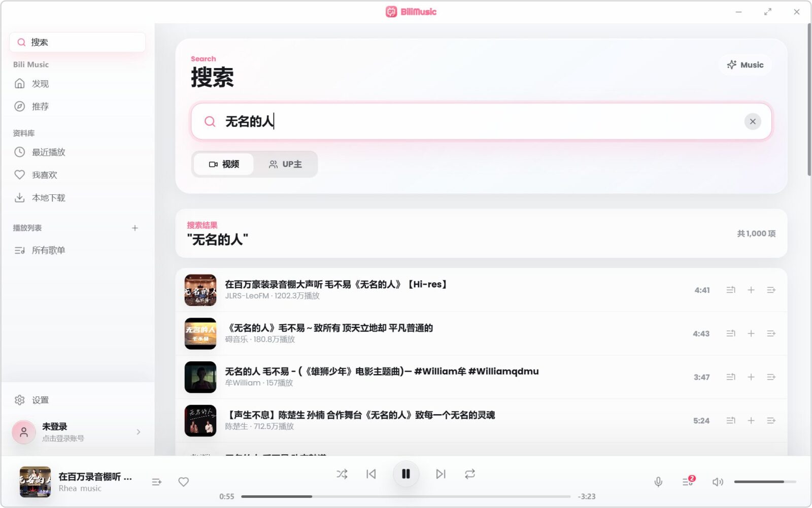Add a new playlist with the plus icon
Viewport: 812px width, 508px height.
(135, 228)
